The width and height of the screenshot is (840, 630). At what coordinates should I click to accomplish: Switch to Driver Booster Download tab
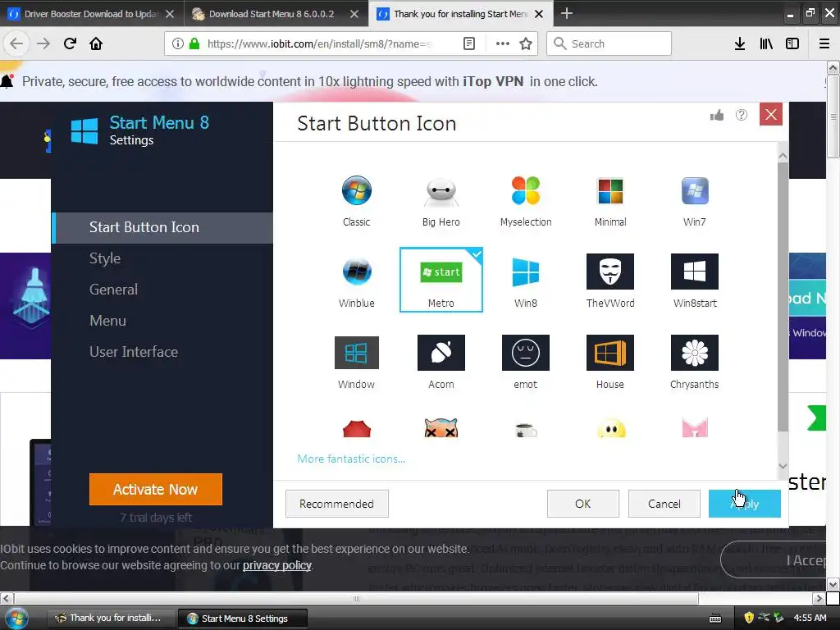pos(92,14)
